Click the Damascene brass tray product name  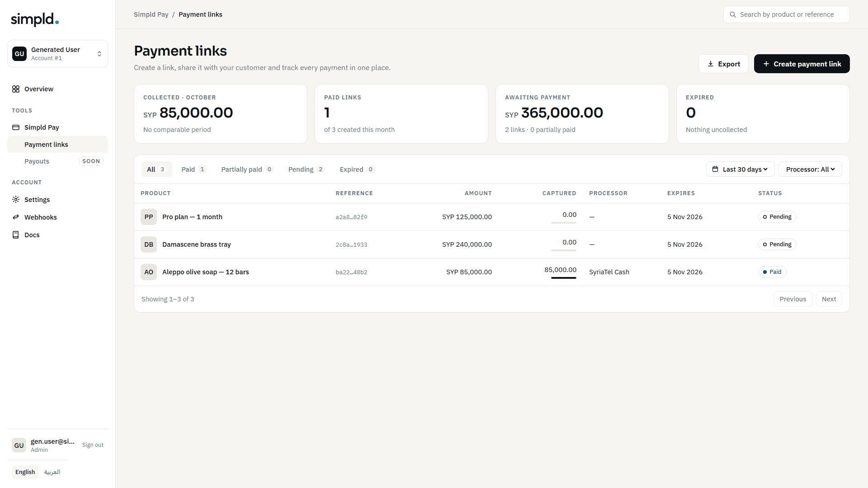tap(196, 244)
